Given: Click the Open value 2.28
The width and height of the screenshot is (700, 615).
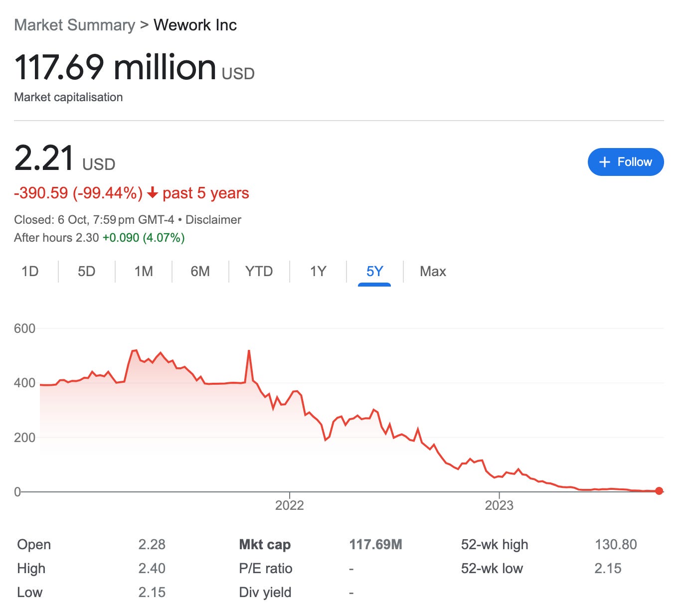Looking at the screenshot, I should point(152,544).
